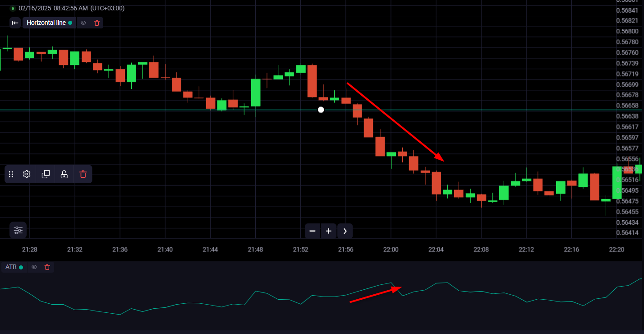
Task: Click the 21:28 time axis label
Action: (30, 250)
